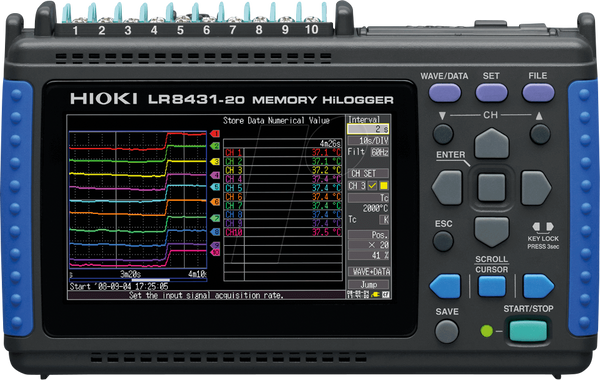Select the purple channel 9 waveform marker
Viewport: 600px width, 380px height.
215,245
